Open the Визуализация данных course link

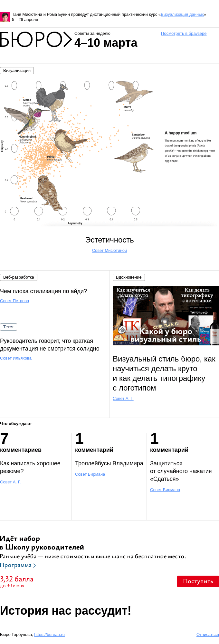182,15
